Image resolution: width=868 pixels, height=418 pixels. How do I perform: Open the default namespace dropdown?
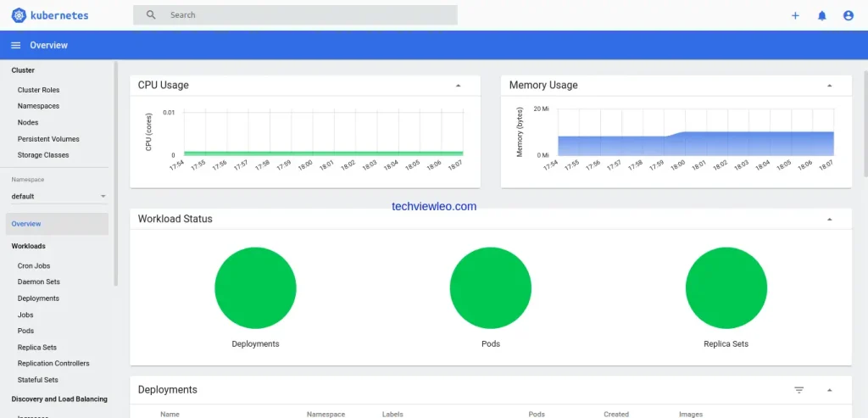tap(58, 196)
